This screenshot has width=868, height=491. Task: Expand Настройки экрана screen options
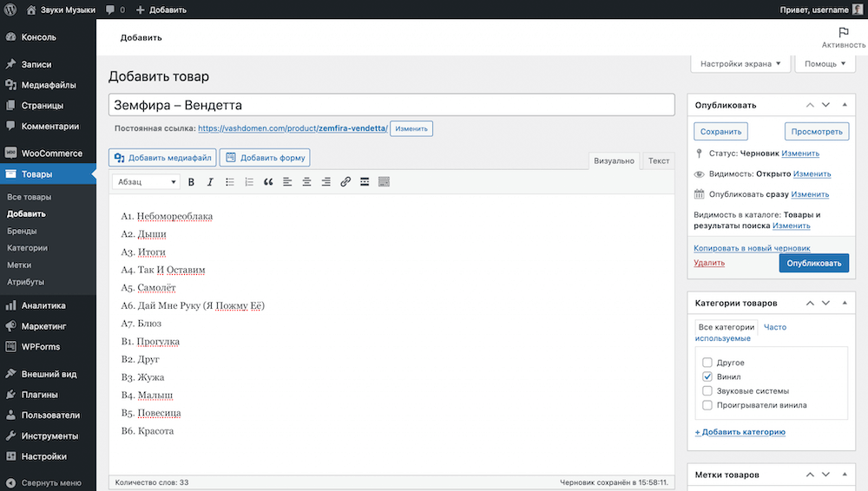coord(740,63)
